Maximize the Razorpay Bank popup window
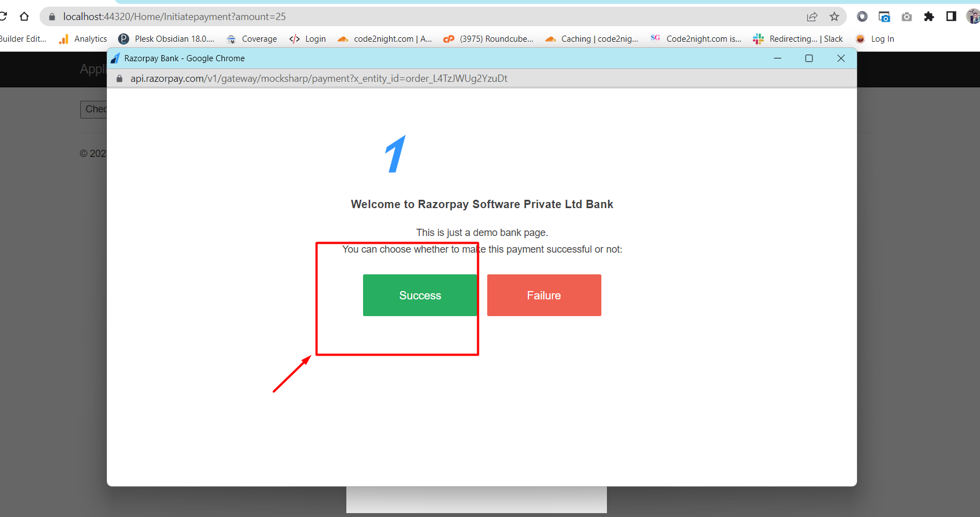The height and width of the screenshot is (517, 980). pos(809,58)
